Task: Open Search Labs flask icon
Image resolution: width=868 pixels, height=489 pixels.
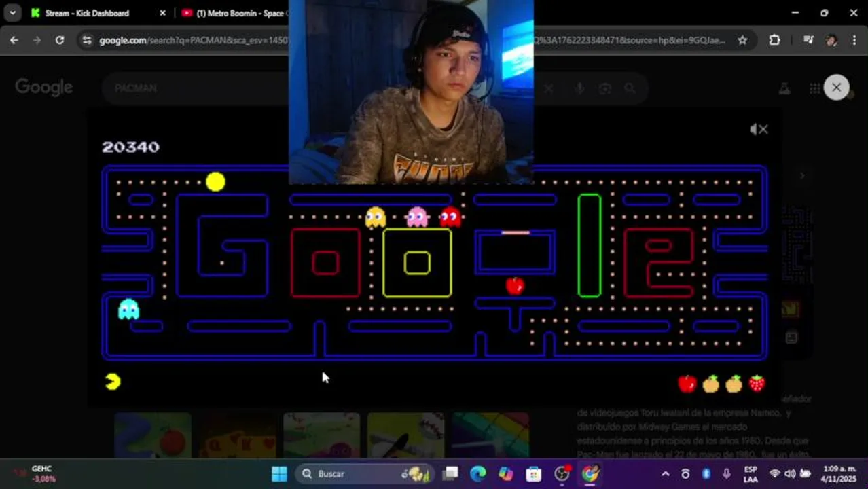Action: (784, 88)
